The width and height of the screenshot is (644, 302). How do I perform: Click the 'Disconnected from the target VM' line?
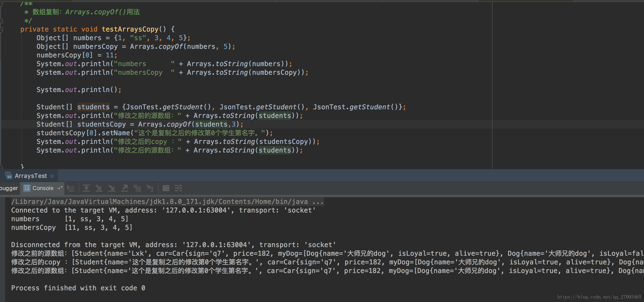point(174,245)
